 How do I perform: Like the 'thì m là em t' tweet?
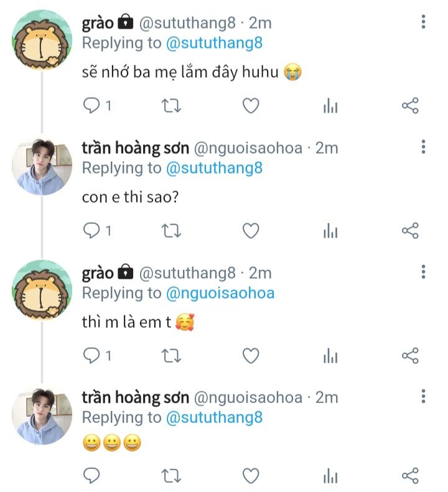(250, 356)
